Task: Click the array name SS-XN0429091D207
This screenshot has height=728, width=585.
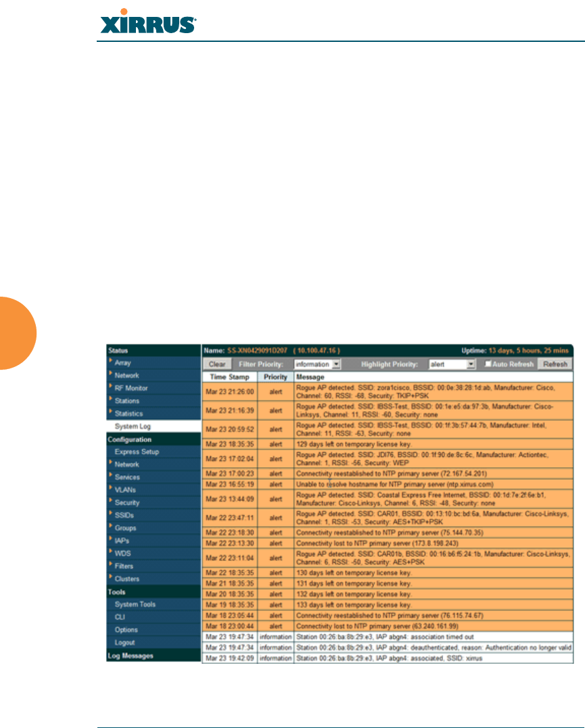Action: pyautogui.click(x=258, y=351)
